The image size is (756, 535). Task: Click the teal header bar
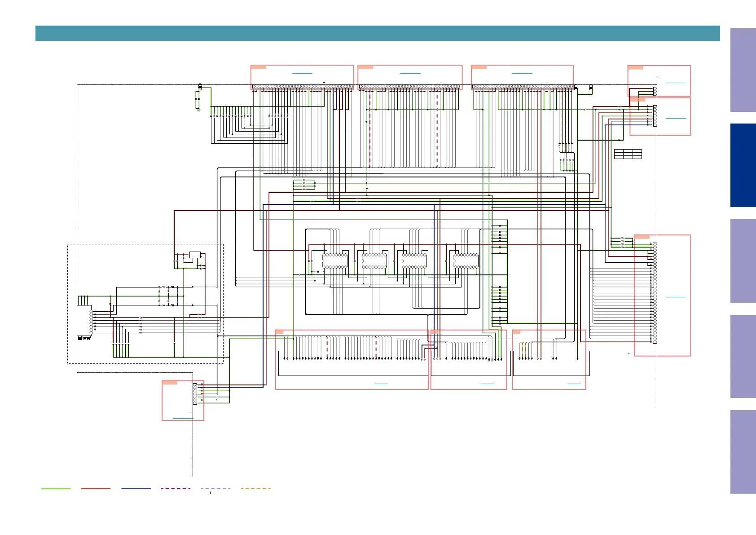378,33
